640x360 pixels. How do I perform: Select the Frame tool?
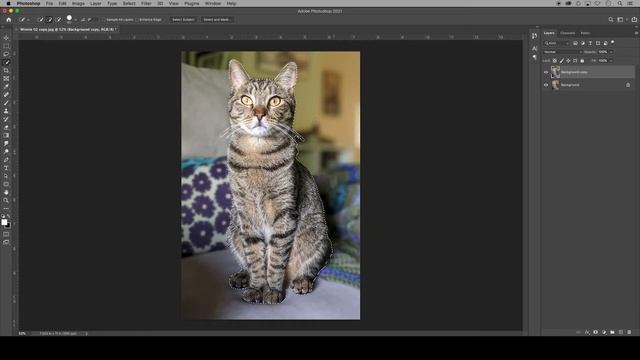pyautogui.click(x=6, y=79)
